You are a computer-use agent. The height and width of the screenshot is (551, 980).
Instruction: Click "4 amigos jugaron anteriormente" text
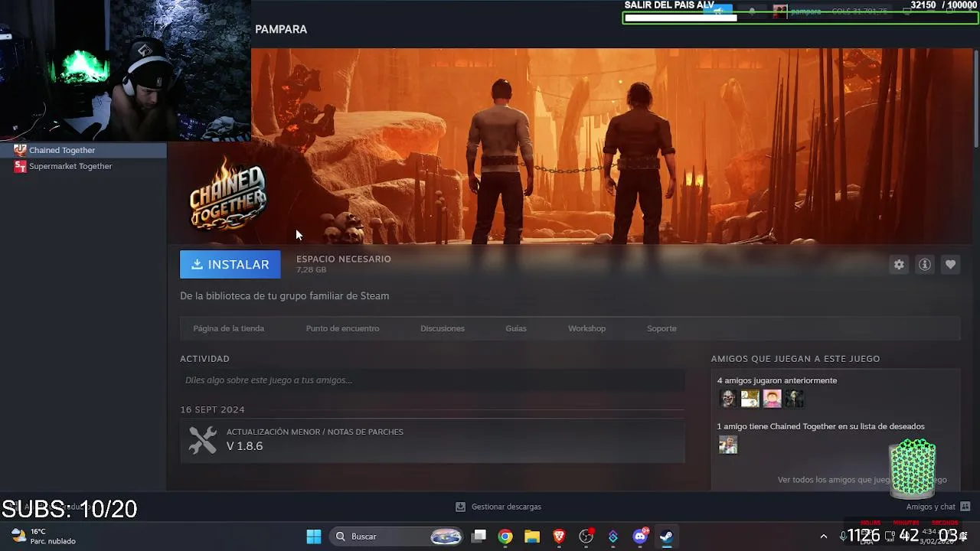pyautogui.click(x=777, y=380)
